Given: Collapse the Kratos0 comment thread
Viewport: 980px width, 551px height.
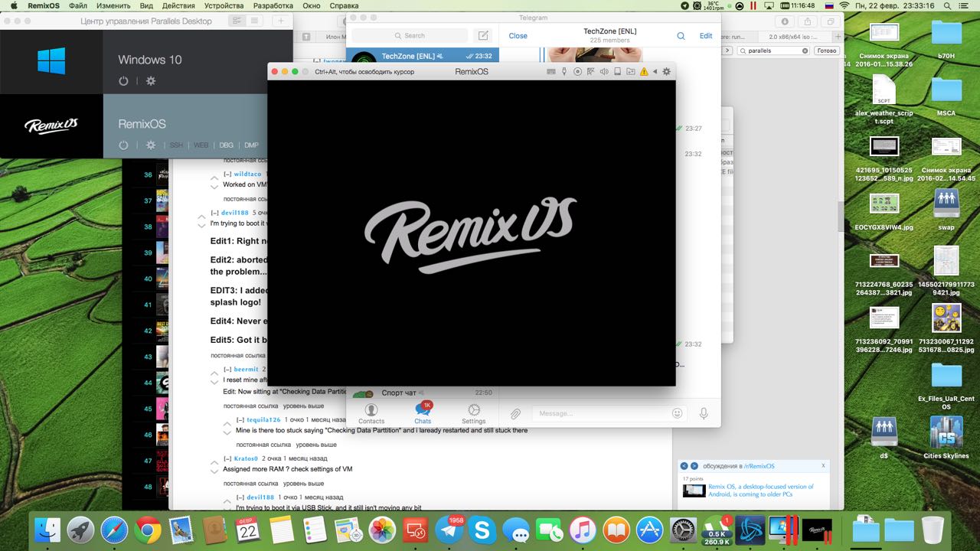Looking at the screenshot, I should (227, 458).
